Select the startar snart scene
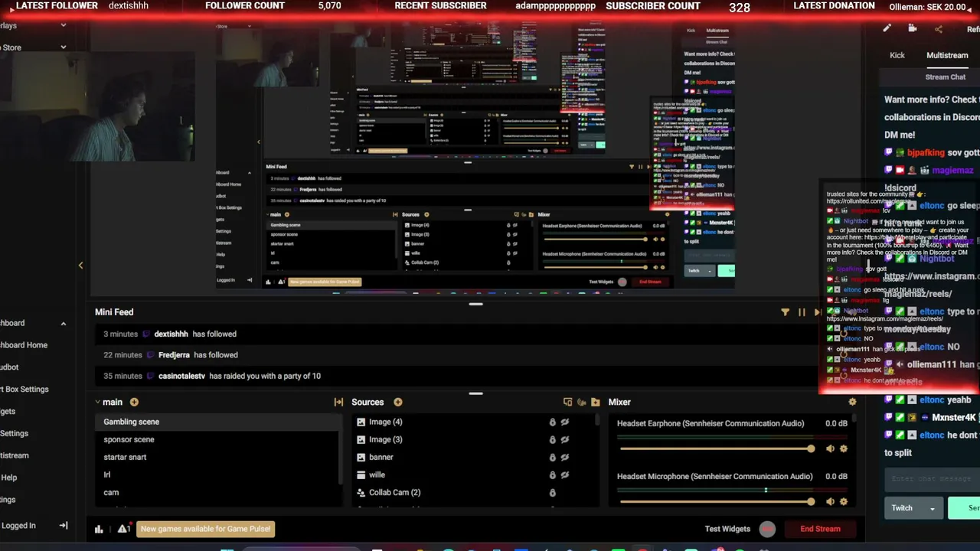 (x=217, y=457)
